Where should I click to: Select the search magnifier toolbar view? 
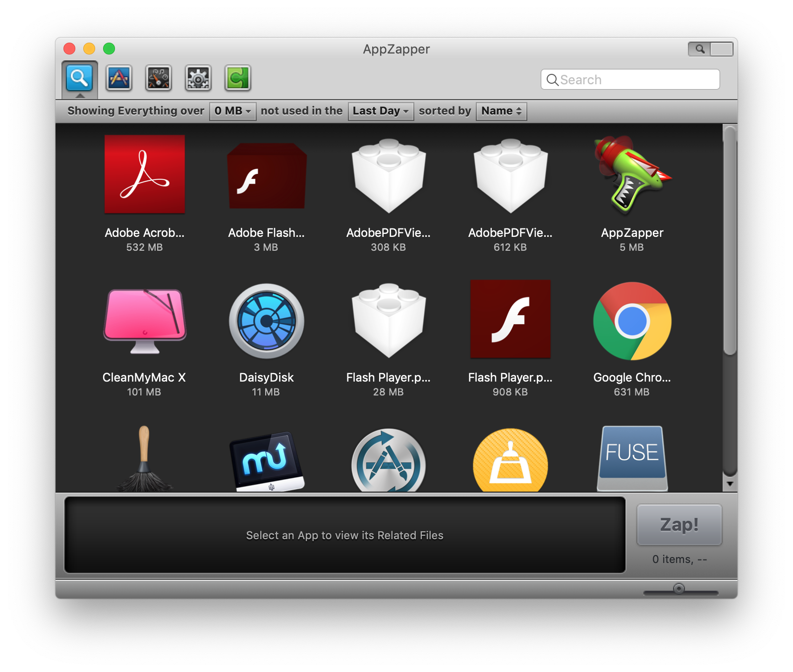[79, 78]
